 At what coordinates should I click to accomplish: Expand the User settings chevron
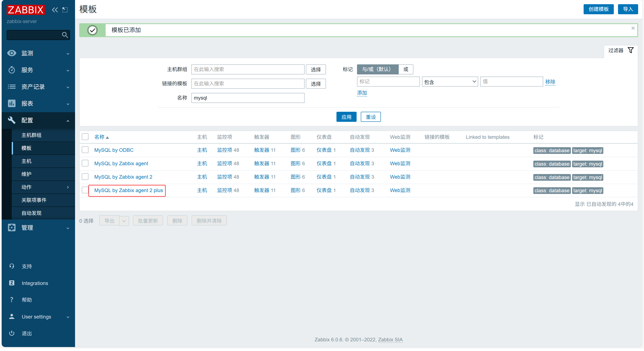(x=68, y=317)
